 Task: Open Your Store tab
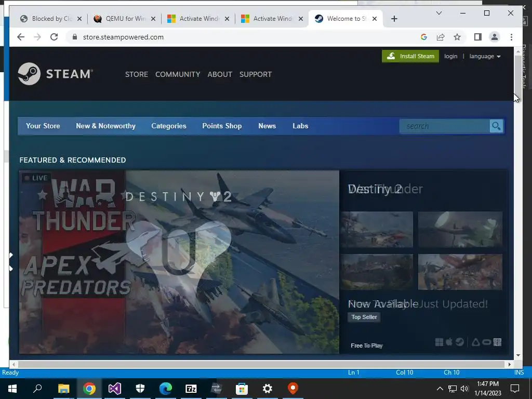tap(43, 126)
